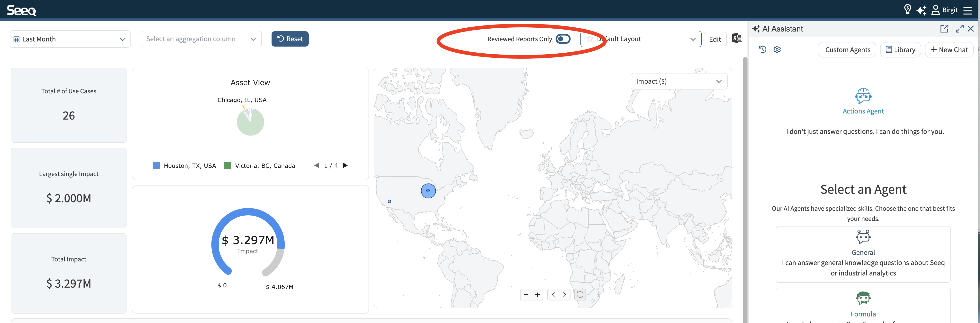
Task: Toggle Victoria, BC, Canada legend swatch
Action: pos(227,165)
